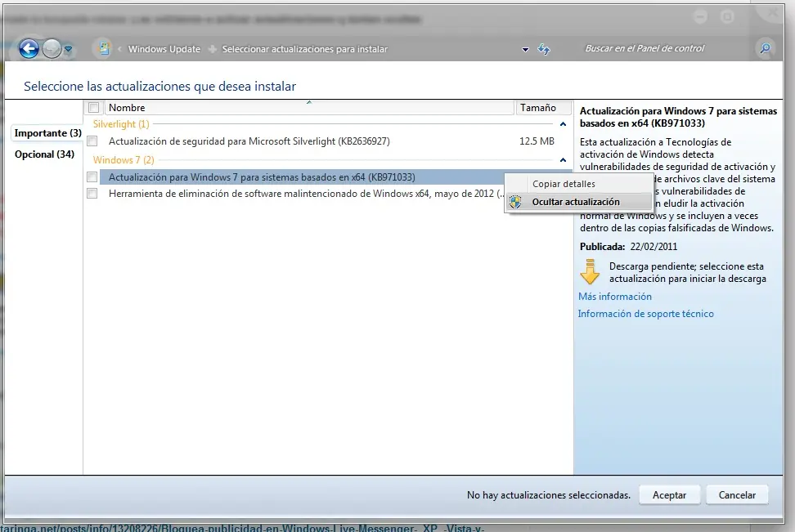Sort by the Nombre column header

click(x=309, y=107)
